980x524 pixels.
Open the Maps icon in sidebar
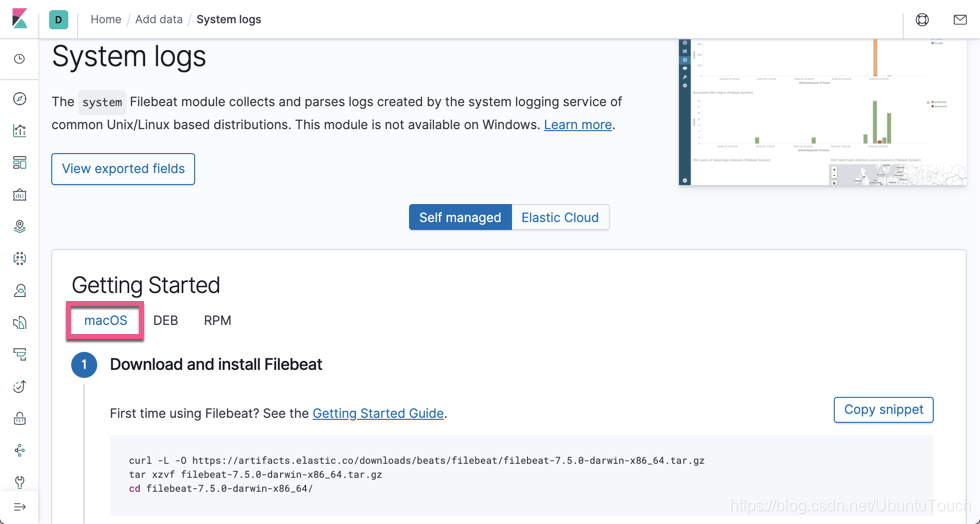pos(19,227)
